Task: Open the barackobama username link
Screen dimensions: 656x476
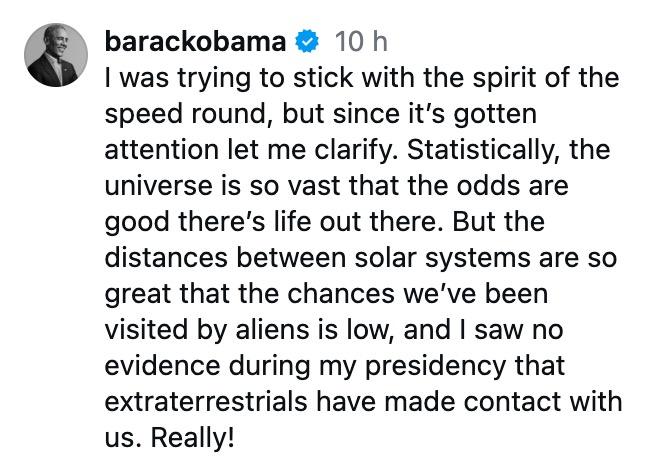Action: click(196, 42)
